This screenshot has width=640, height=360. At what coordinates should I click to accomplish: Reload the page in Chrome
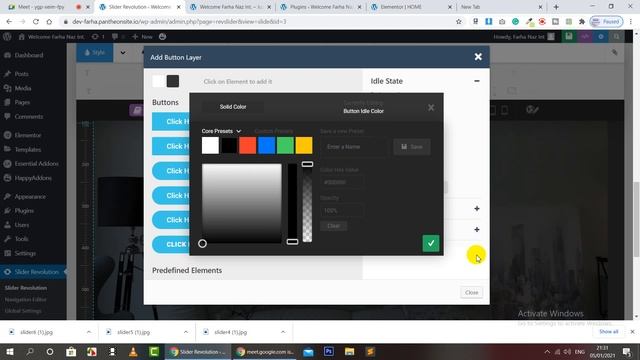coord(36,22)
